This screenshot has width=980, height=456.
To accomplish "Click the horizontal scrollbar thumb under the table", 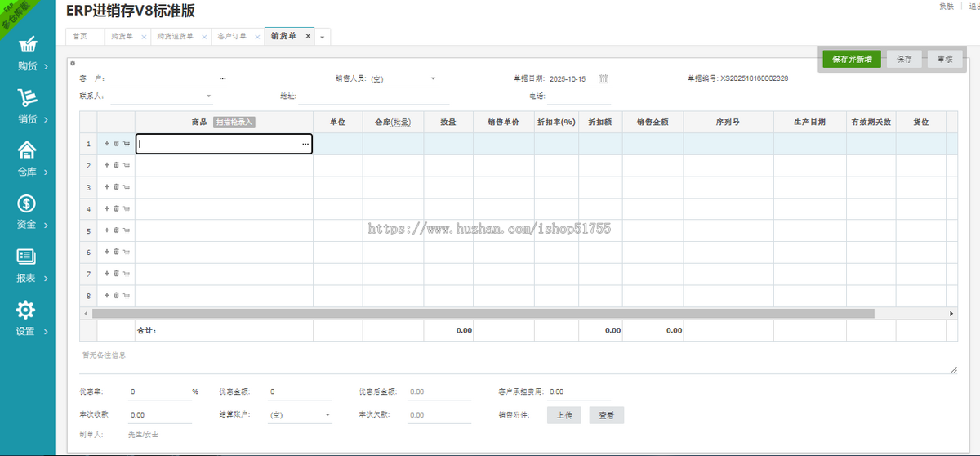I will [483, 314].
